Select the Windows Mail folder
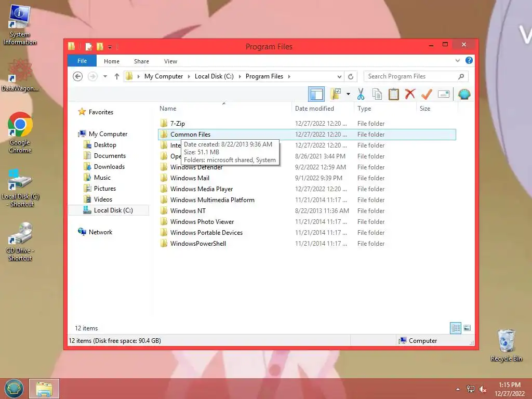This screenshot has height=399, width=532. coord(307,178)
